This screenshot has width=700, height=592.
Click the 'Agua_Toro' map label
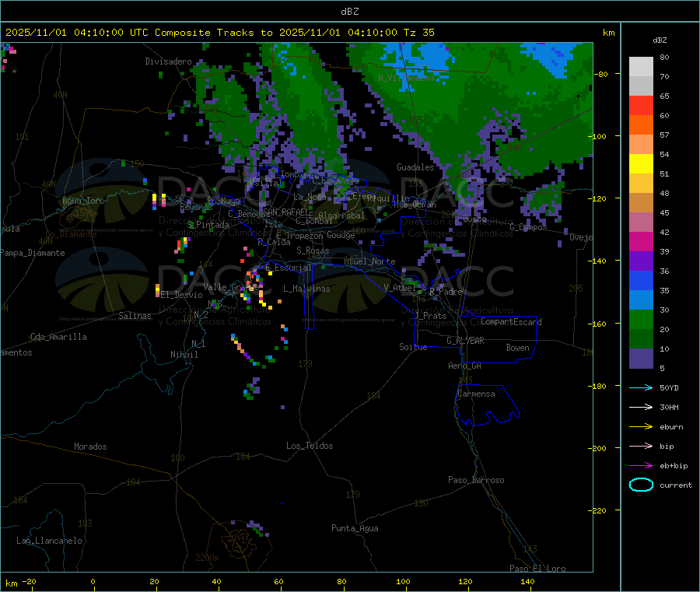coord(83,201)
